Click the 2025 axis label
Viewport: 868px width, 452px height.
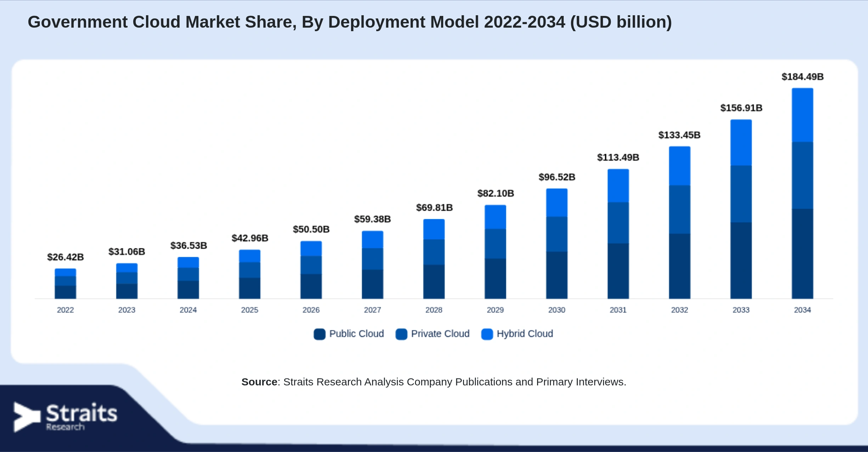point(250,310)
